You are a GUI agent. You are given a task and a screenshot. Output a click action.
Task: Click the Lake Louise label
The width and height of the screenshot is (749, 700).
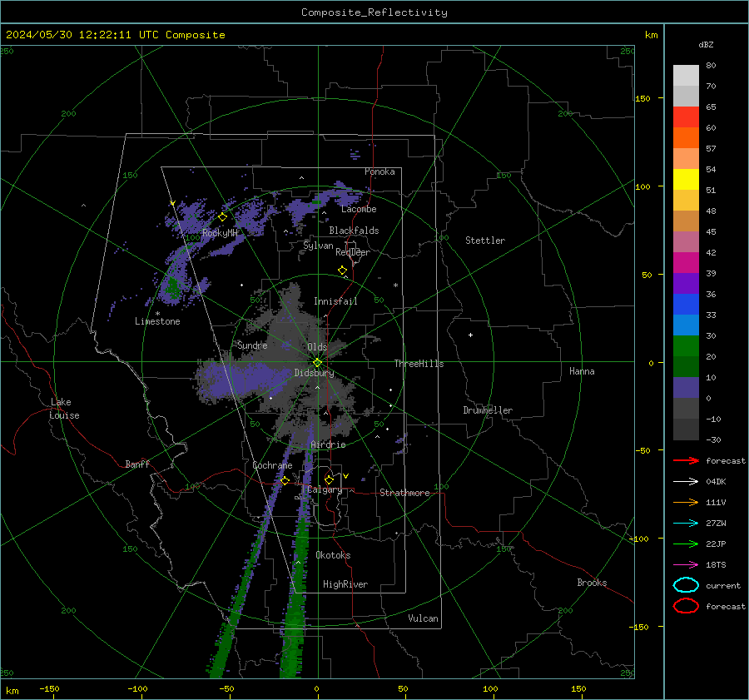click(x=65, y=409)
